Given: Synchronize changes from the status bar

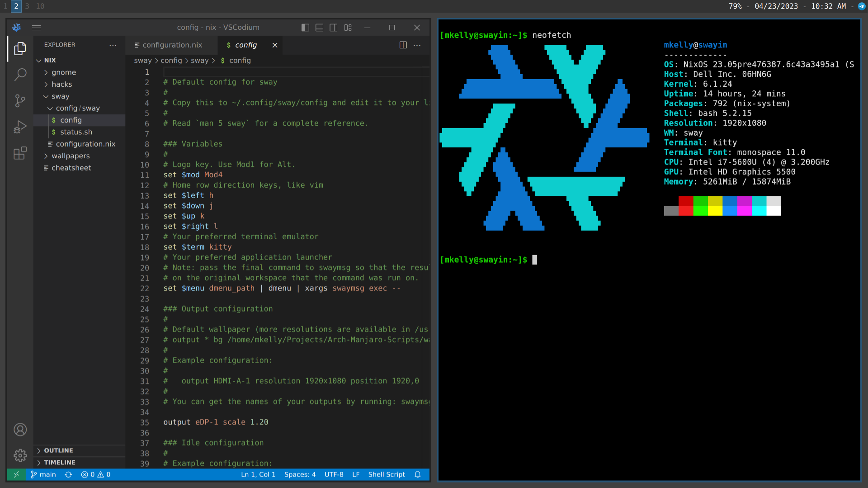Looking at the screenshot, I should click(68, 474).
